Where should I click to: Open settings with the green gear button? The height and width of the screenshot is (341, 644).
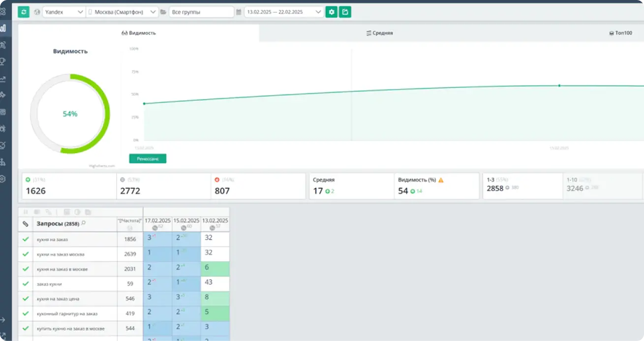click(x=332, y=12)
